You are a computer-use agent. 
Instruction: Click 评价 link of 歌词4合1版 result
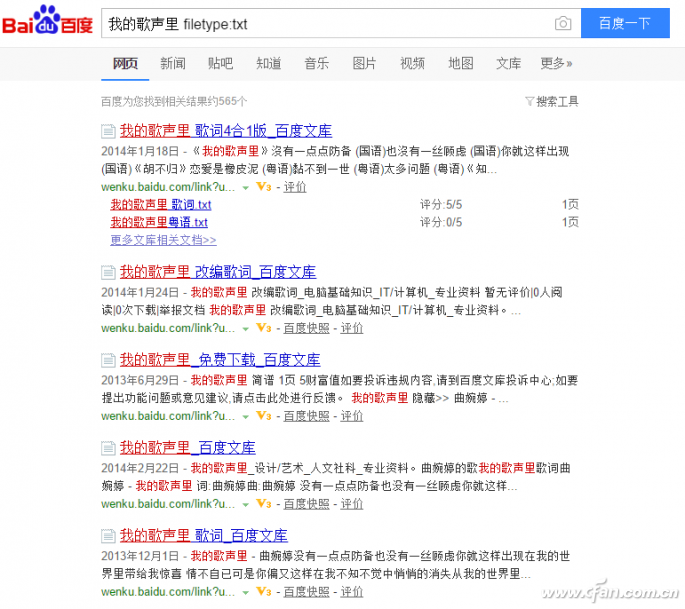295,187
